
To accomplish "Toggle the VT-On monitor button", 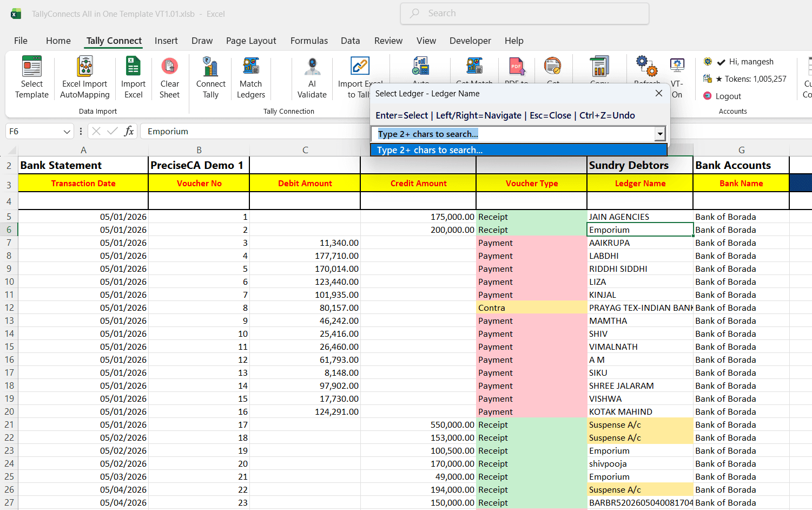I will click(x=677, y=77).
